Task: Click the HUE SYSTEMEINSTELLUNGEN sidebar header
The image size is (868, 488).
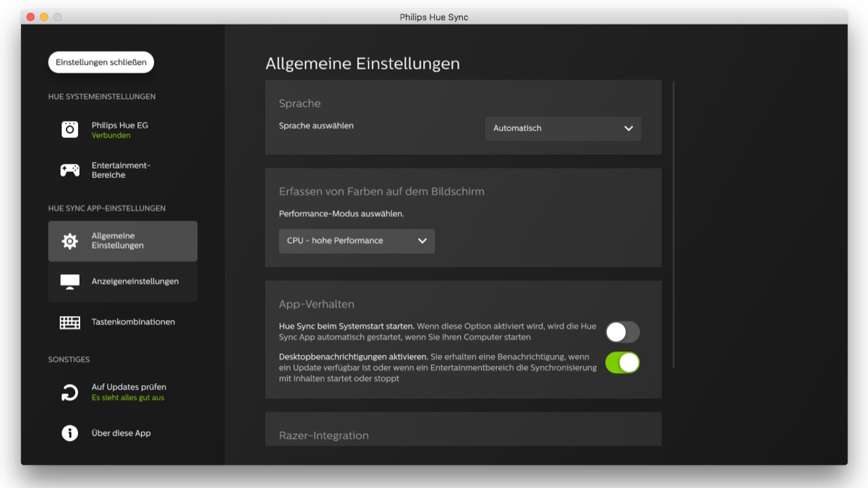Action: [102, 97]
